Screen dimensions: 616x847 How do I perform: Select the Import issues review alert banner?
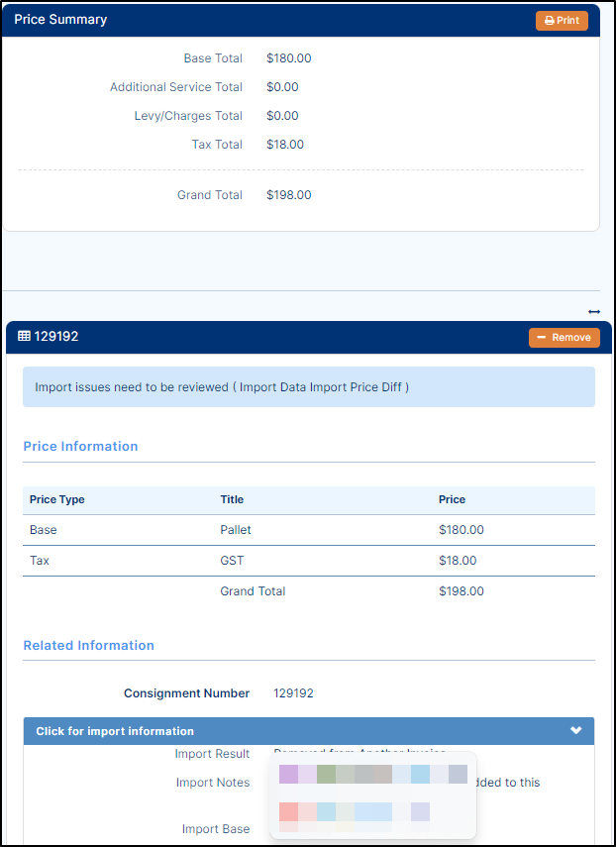[309, 386]
